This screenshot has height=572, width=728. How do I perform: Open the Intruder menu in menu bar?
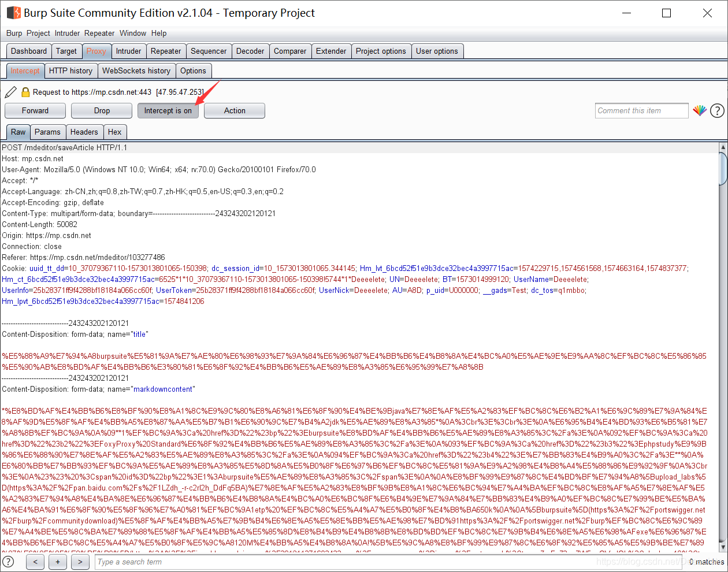tap(68, 33)
